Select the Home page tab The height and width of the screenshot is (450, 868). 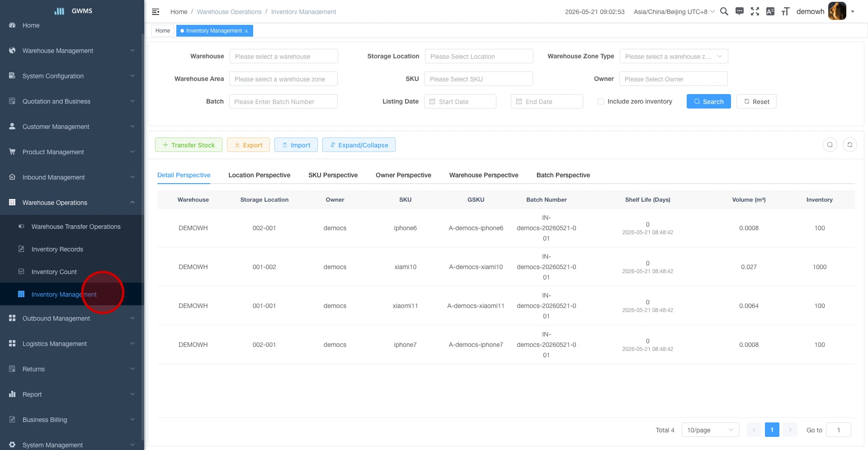point(163,31)
